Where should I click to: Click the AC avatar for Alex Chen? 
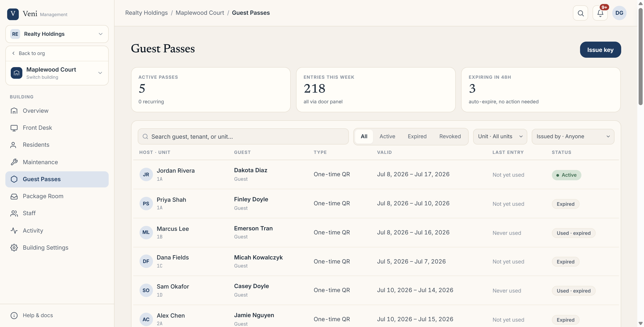146,319
